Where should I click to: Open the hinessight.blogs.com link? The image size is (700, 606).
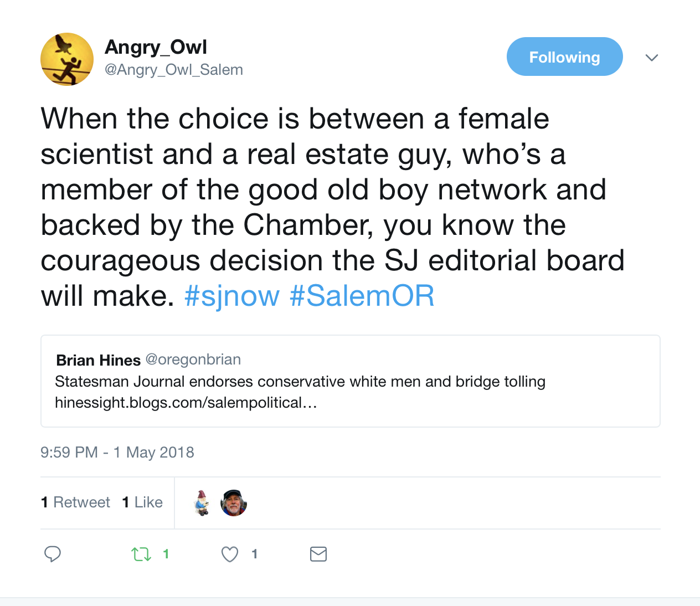pos(186,403)
